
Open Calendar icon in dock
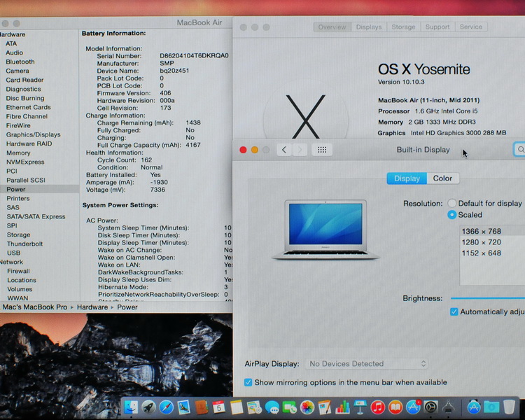[x=218, y=407]
